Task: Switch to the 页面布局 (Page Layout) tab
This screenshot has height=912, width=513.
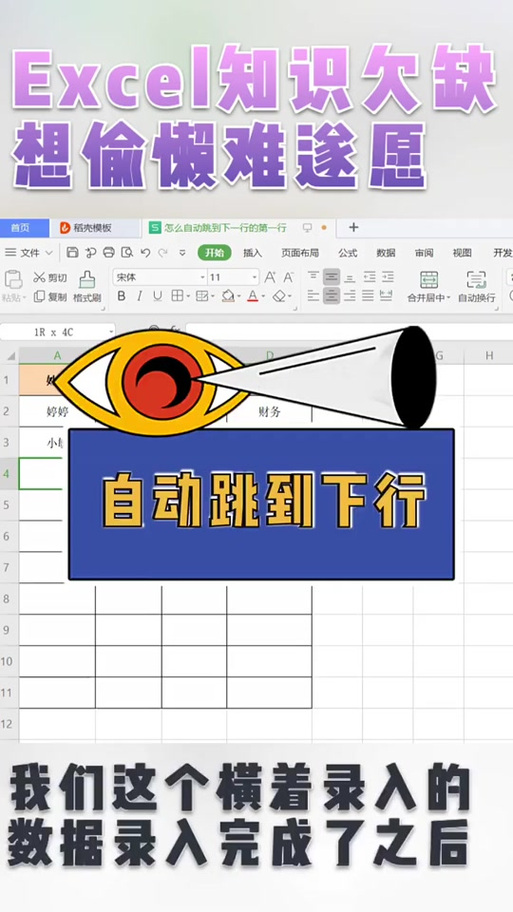Action: (x=300, y=252)
